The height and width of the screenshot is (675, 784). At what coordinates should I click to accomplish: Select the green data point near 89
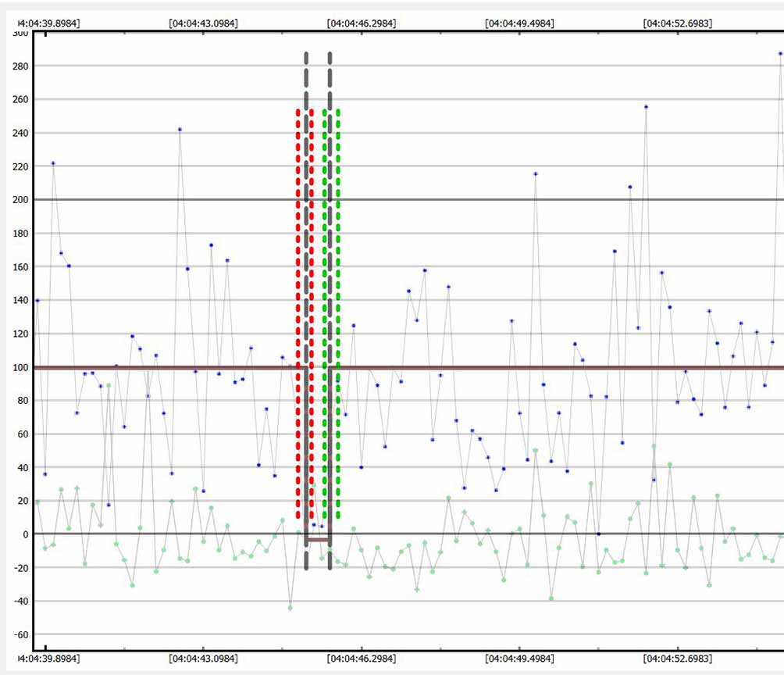(x=109, y=385)
